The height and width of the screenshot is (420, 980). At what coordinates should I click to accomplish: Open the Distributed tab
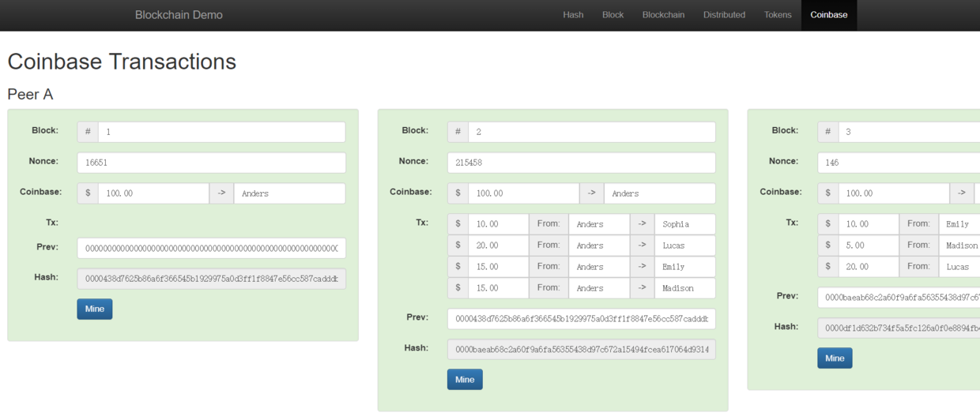(724, 15)
